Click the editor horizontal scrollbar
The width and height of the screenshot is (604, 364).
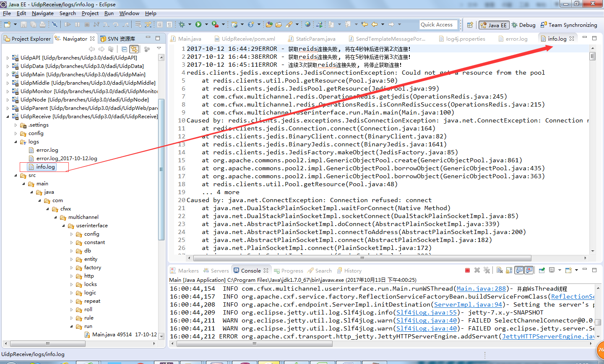[362, 258]
